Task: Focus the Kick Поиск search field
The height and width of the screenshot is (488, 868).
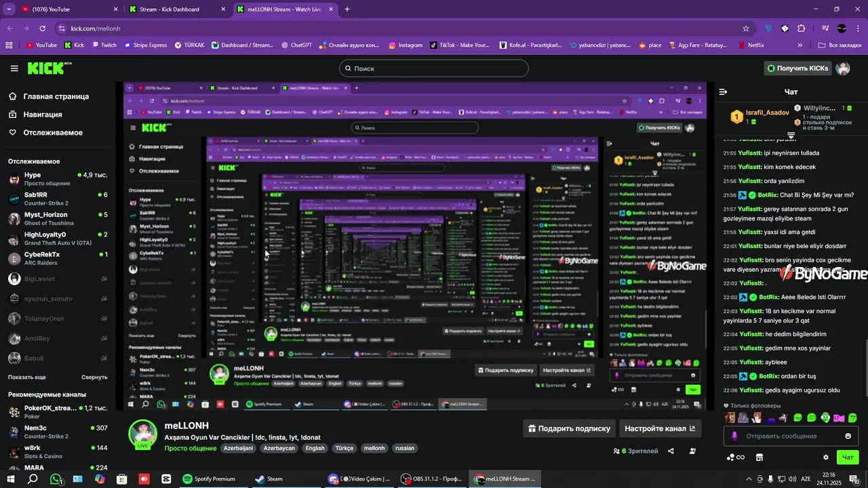Action: 434,68
